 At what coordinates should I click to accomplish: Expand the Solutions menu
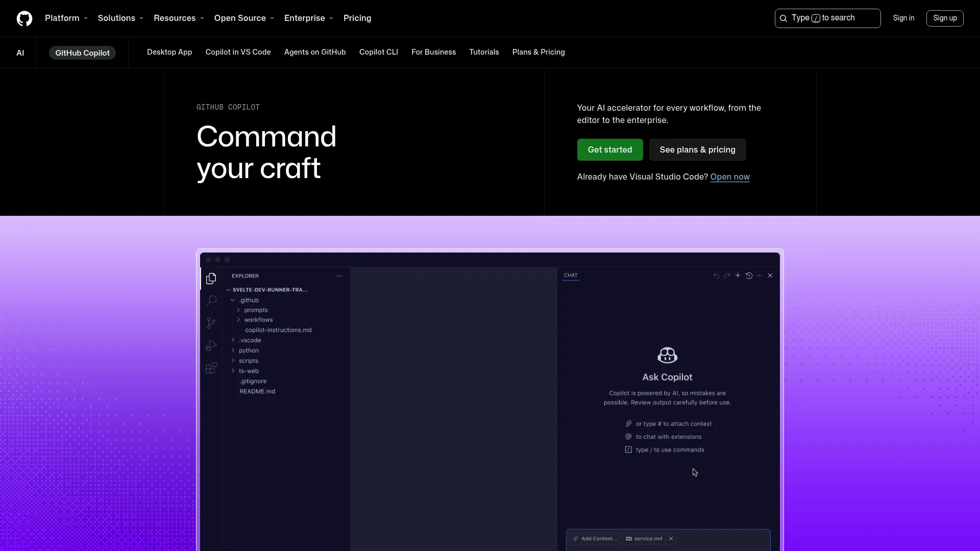click(x=120, y=18)
